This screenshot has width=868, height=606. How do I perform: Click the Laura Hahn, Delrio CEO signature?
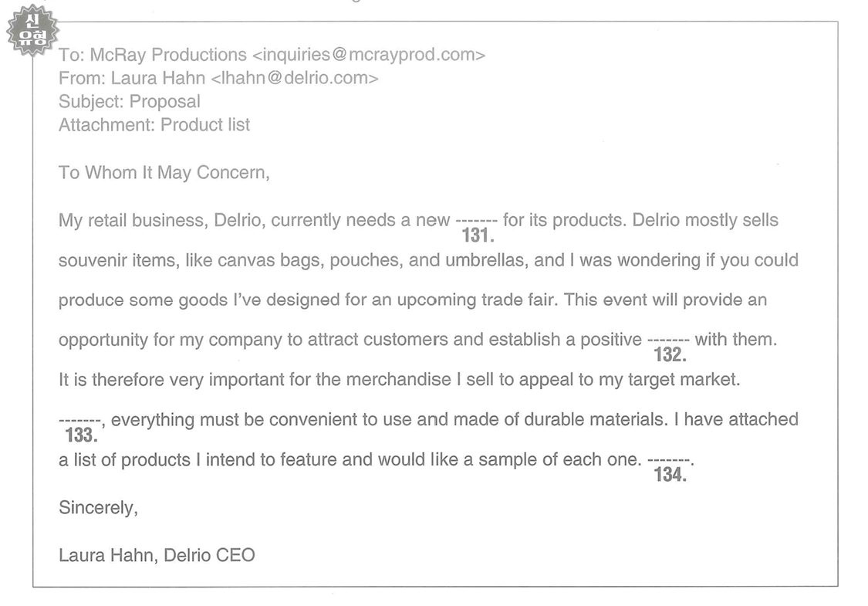tap(157, 555)
